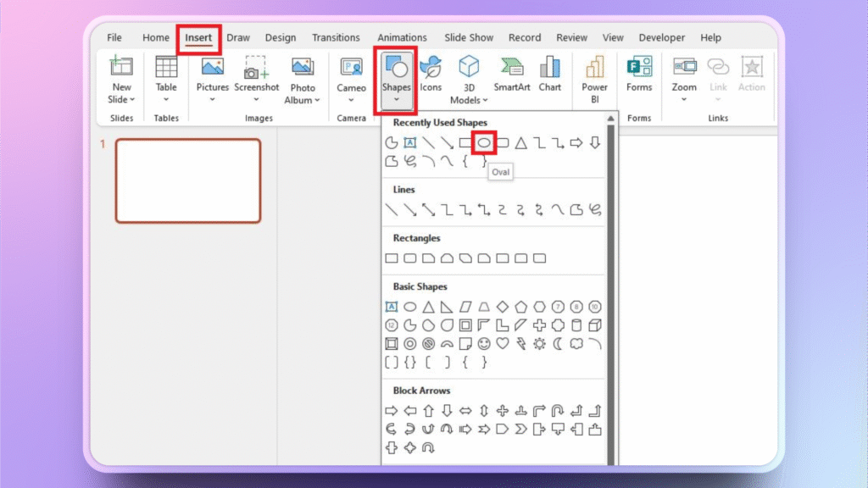Select the Oval shape from Recently Used Shapes
This screenshot has width=868, height=488.
pyautogui.click(x=483, y=142)
